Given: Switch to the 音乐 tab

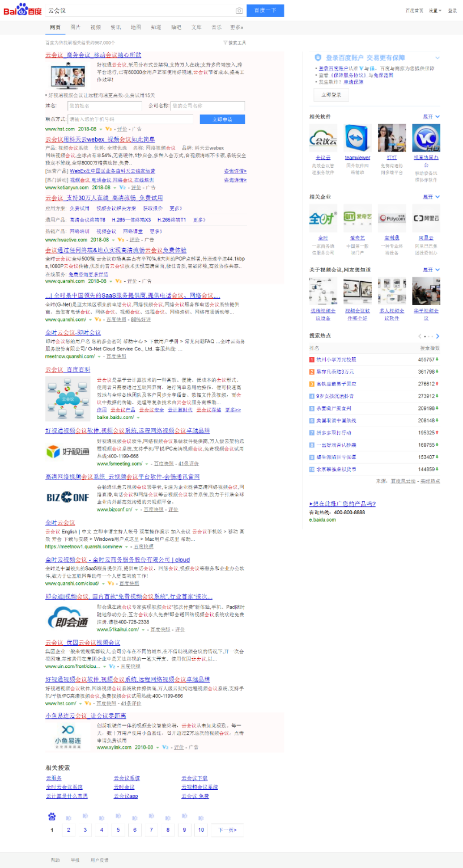Looking at the screenshot, I should [216, 27].
